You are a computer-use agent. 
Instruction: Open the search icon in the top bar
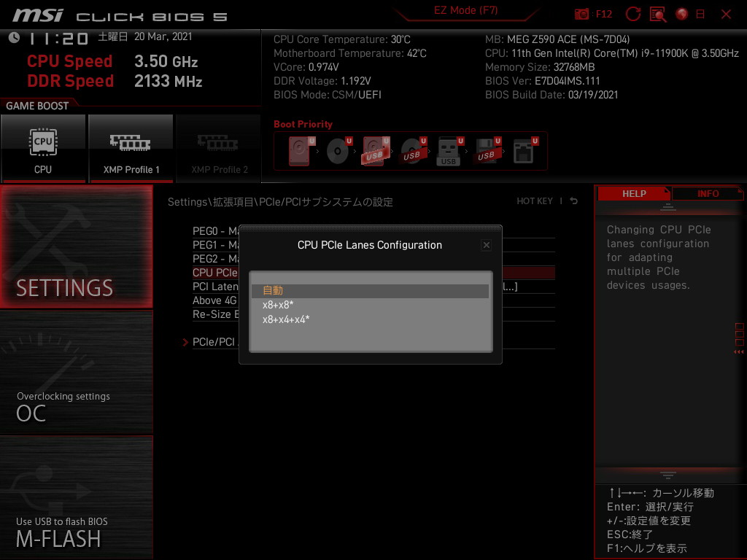click(x=658, y=15)
